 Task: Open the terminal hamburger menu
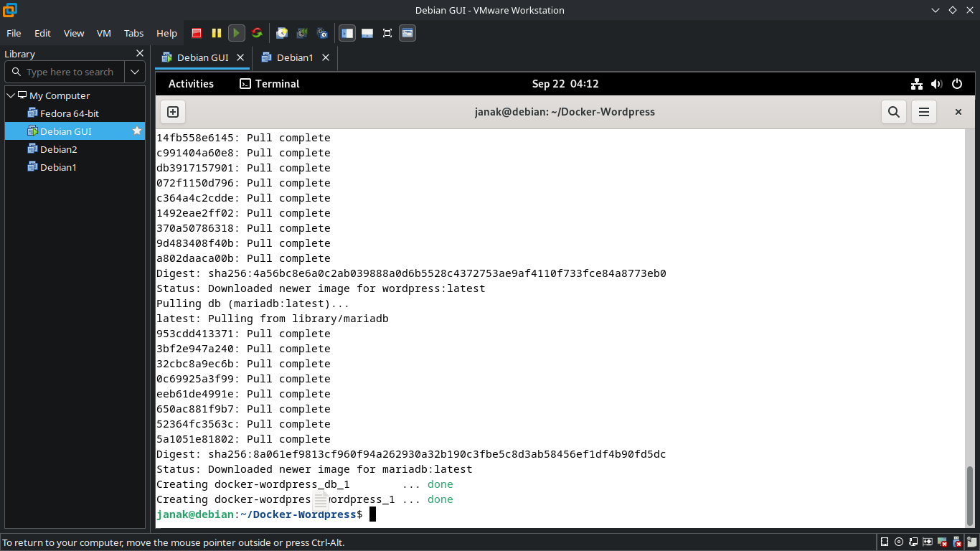point(924,112)
